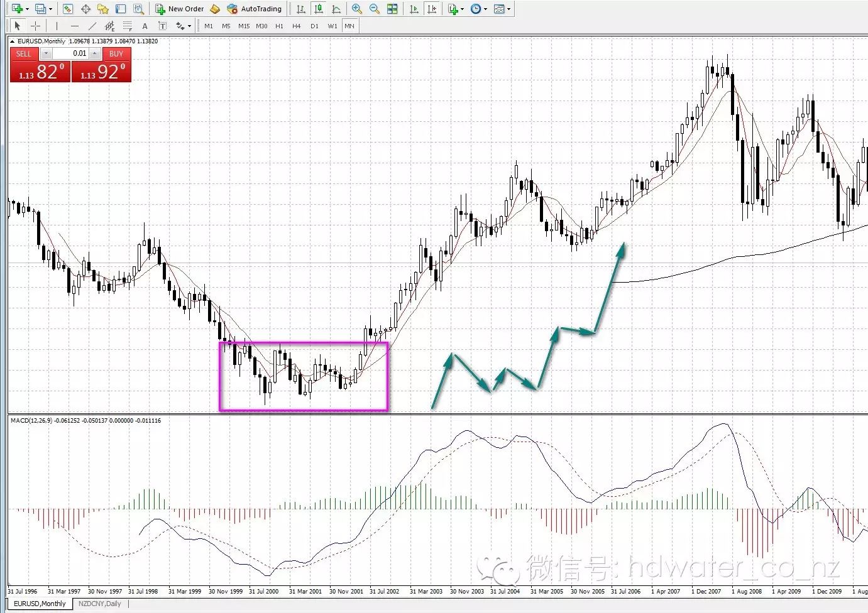Switch timeframe to H4
The height and width of the screenshot is (613, 868).
click(x=297, y=26)
